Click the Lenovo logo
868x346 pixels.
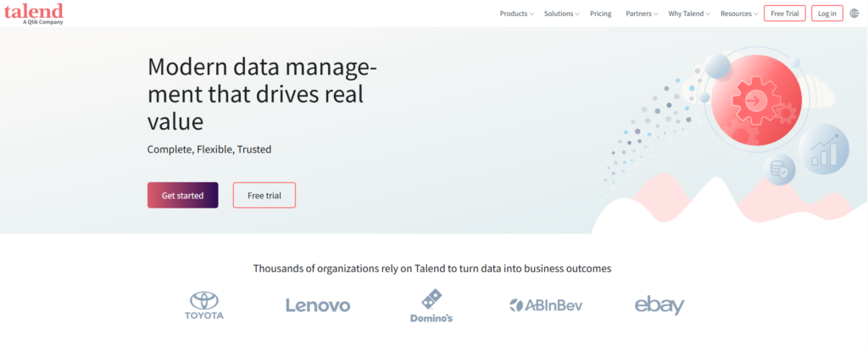point(318,306)
